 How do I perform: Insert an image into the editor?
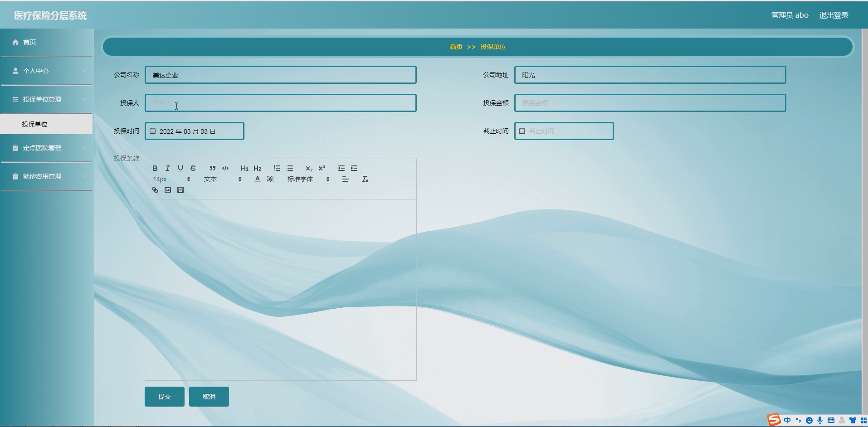point(167,190)
